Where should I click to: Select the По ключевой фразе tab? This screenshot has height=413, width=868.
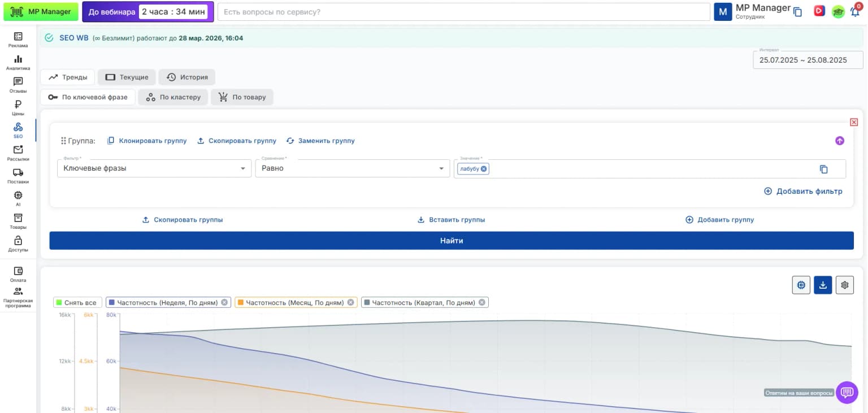(x=88, y=97)
